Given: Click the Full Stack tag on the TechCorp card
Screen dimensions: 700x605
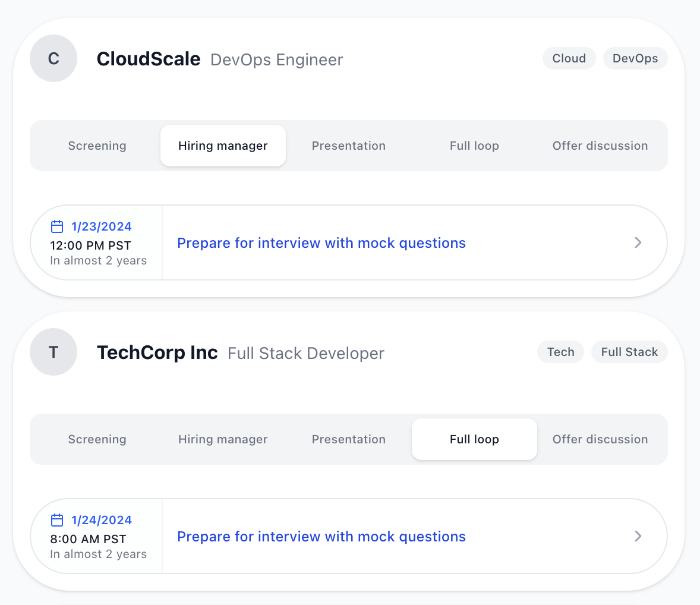Looking at the screenshot, I should pos(629,352).
